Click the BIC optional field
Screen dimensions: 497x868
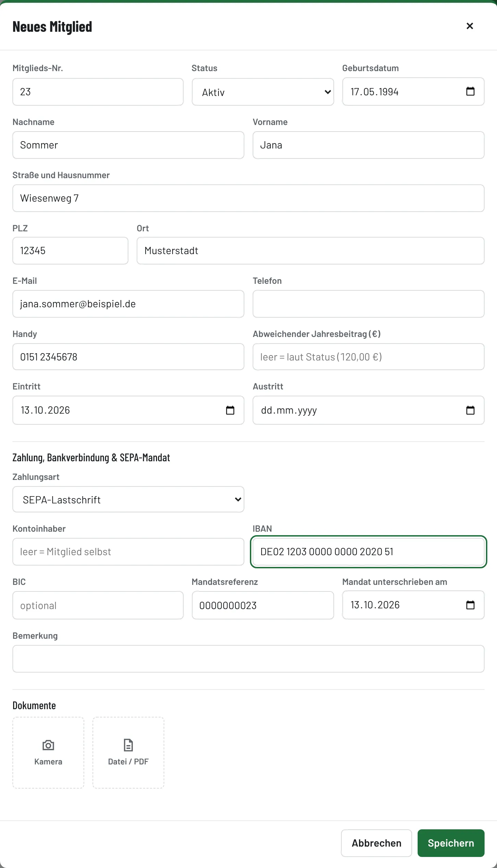point(98,605)
